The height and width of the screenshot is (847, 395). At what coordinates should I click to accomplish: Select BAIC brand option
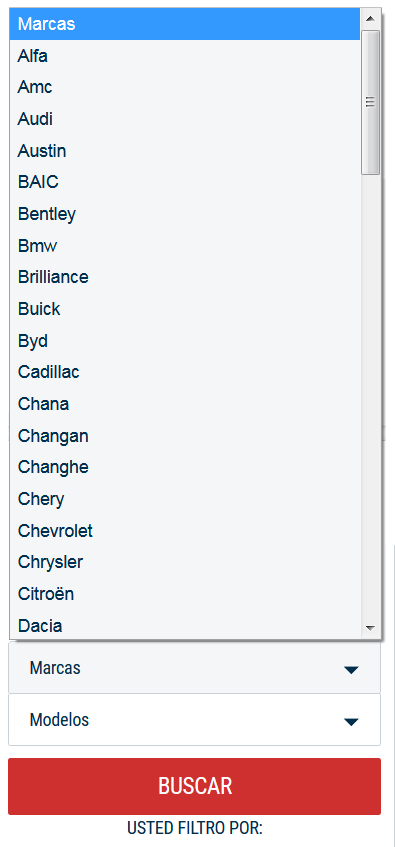(x=185, y=182)
